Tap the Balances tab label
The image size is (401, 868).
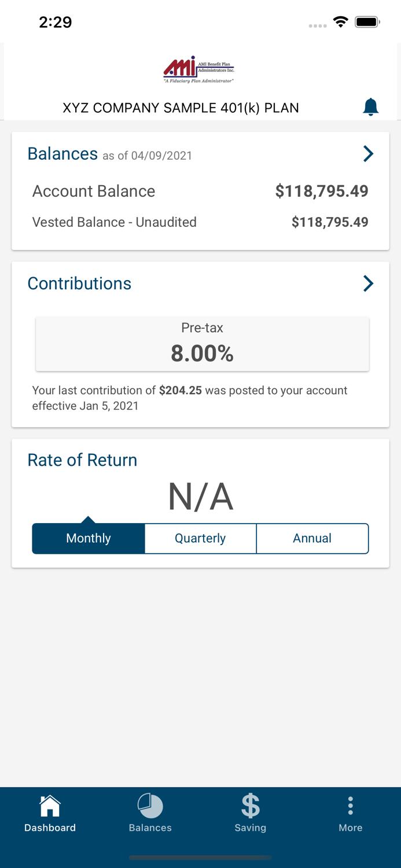click(150, 827)
